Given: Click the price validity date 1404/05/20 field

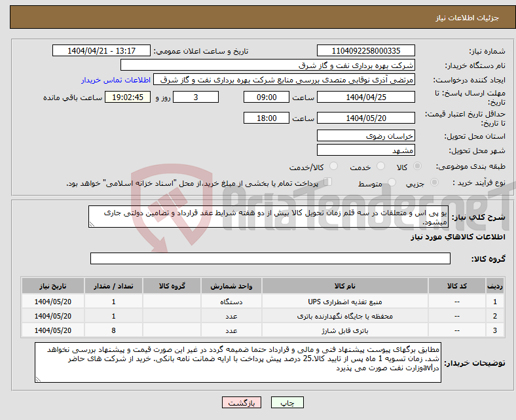Looking at the screenshot, I should point(366,118).
